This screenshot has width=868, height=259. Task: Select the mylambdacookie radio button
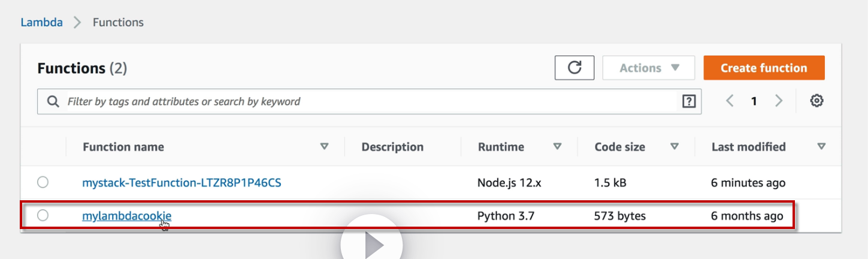coord(43,215)
